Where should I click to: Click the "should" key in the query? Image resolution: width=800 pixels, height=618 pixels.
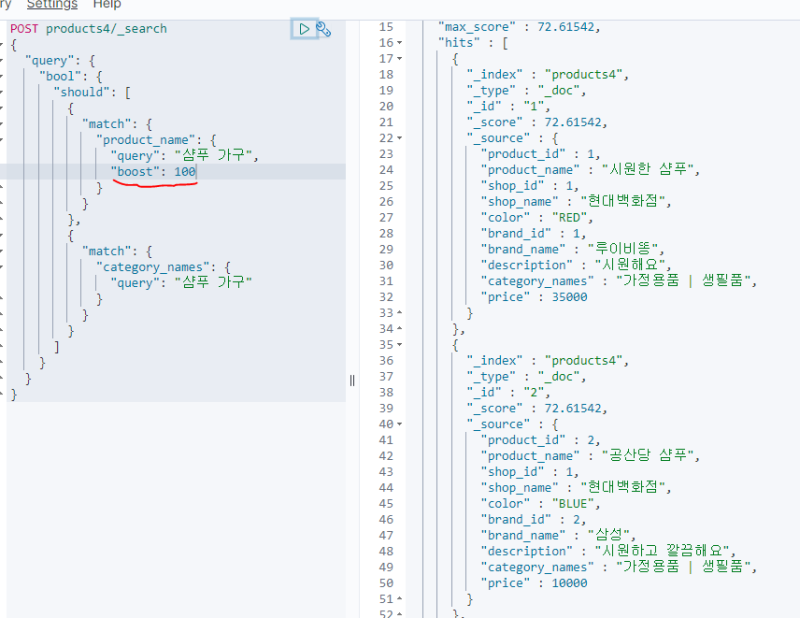point(80,92)
